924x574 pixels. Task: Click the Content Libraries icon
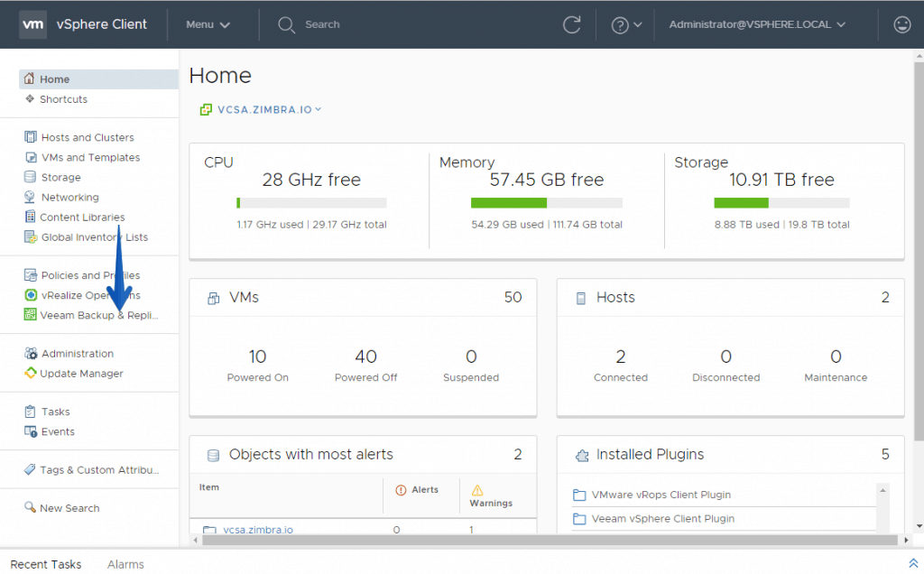30,217
